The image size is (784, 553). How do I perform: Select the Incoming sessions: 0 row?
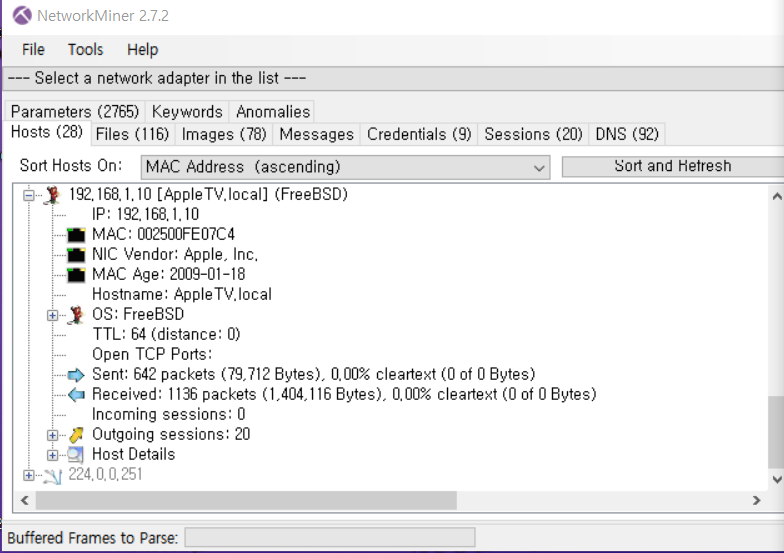coord(168,414)
